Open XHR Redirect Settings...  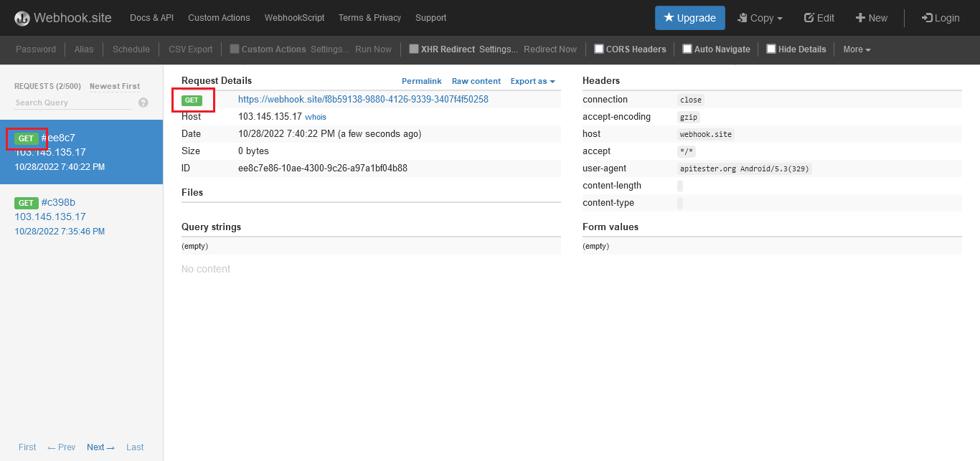pyautogui.click(x=499, y=49)
